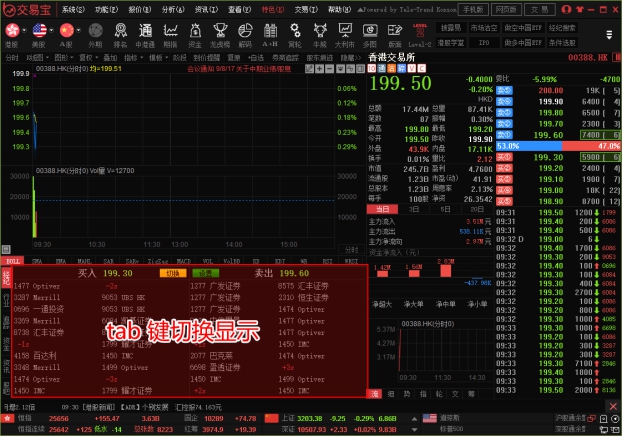The width and height of the screenshot is (623, 437).
Task: Toggle the 切换 button in broker queue
Action: click(172, 272)
